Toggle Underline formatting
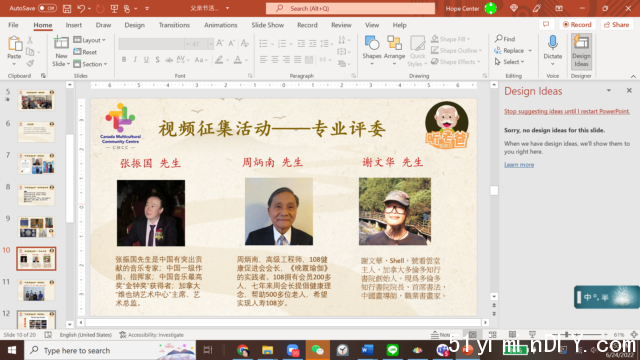The height and width of the screenshot is (360, 640). (146, 60)
